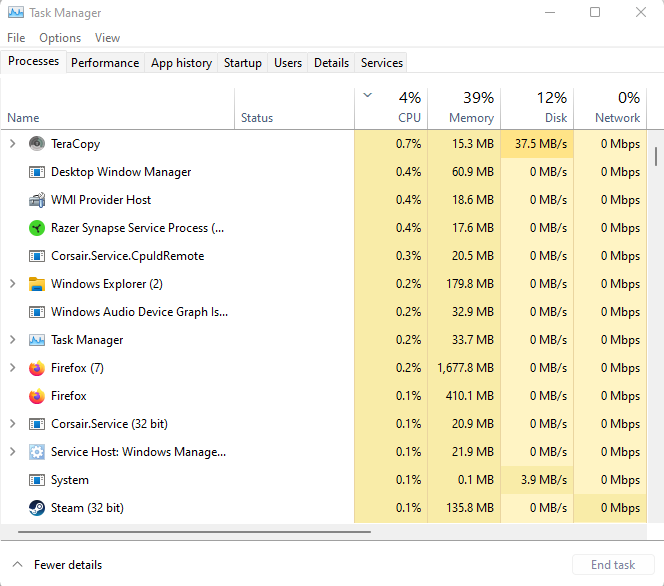This screenshot has width=664, height=586.
Task: Switch to the Services tab
Action: 382,63
